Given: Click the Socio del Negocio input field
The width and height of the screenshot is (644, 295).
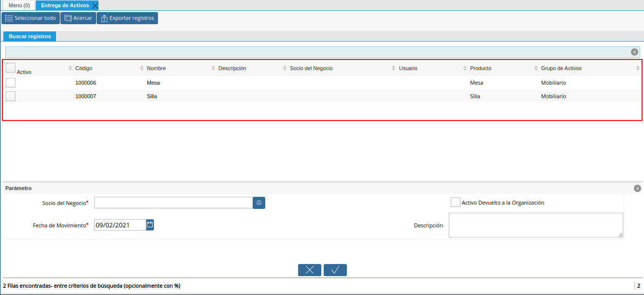Looking at the screenshot, I should click(173, 203).
